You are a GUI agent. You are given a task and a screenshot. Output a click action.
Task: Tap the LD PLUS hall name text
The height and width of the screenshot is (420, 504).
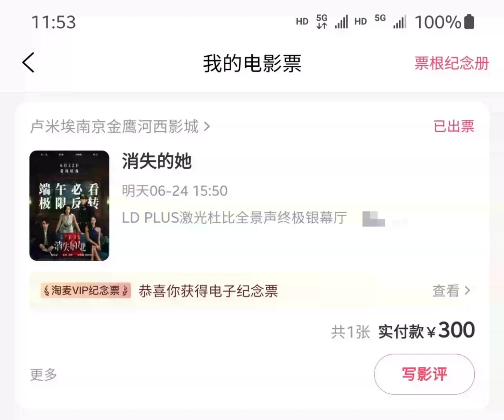click(x=234, y=218)
